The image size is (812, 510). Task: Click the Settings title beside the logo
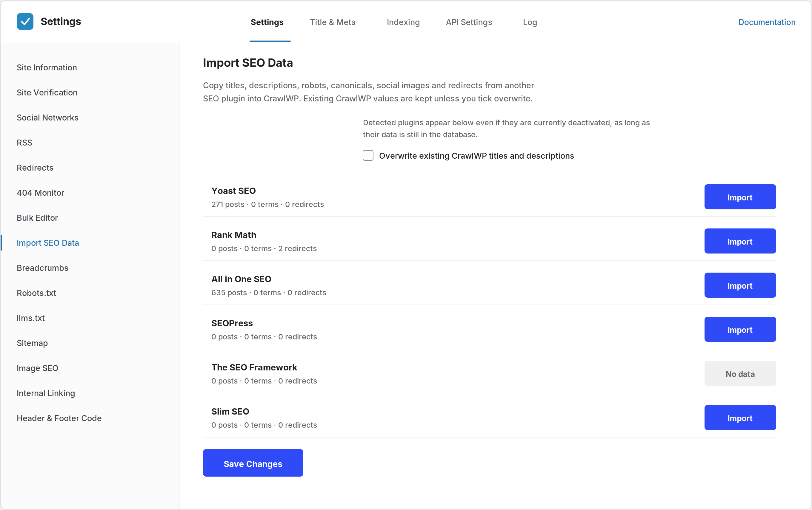click(x=61, y=21)
